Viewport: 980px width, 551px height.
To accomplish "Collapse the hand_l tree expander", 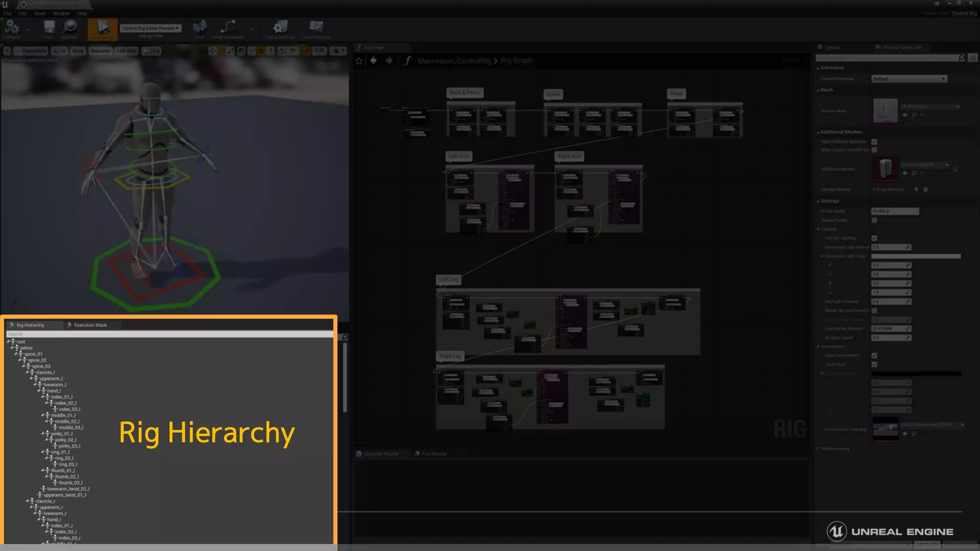I will (x=39, y=391).
